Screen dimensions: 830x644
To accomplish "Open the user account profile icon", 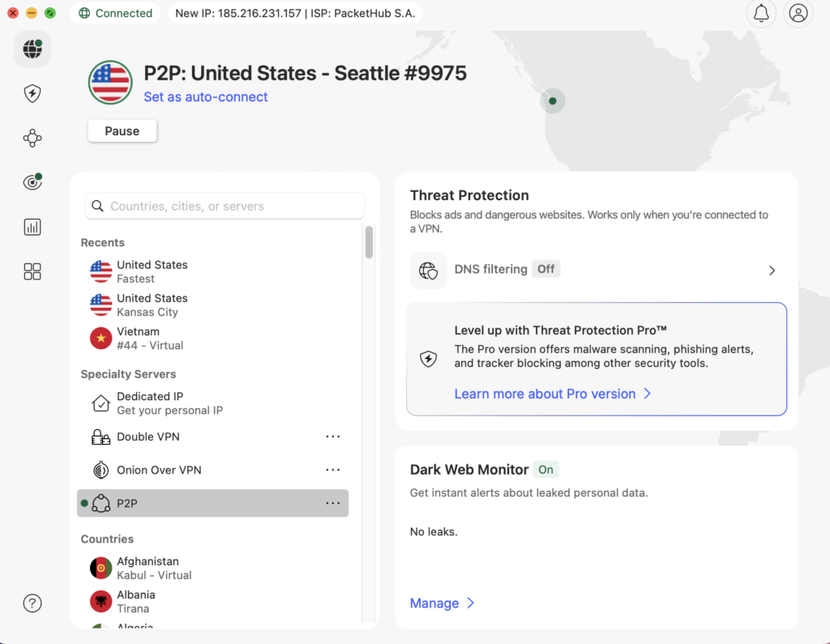I will [x=798, y=14].
